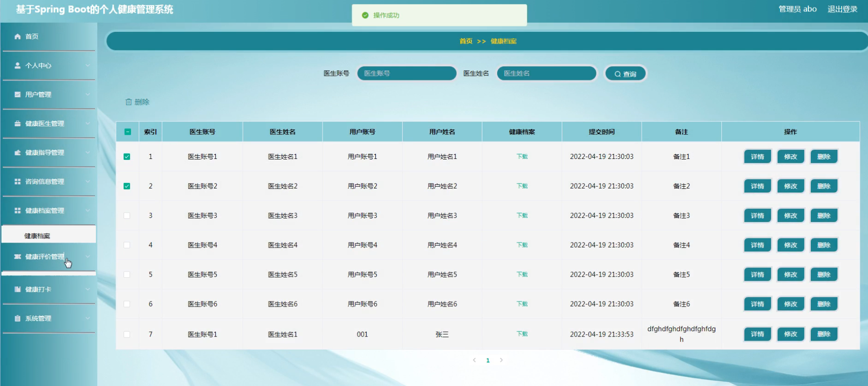The width and height of the screenshot is (868, 386).
Task: Click the home icon beside 首页 in sidebar
Action: pyautogui.click(x=17, y=36)
